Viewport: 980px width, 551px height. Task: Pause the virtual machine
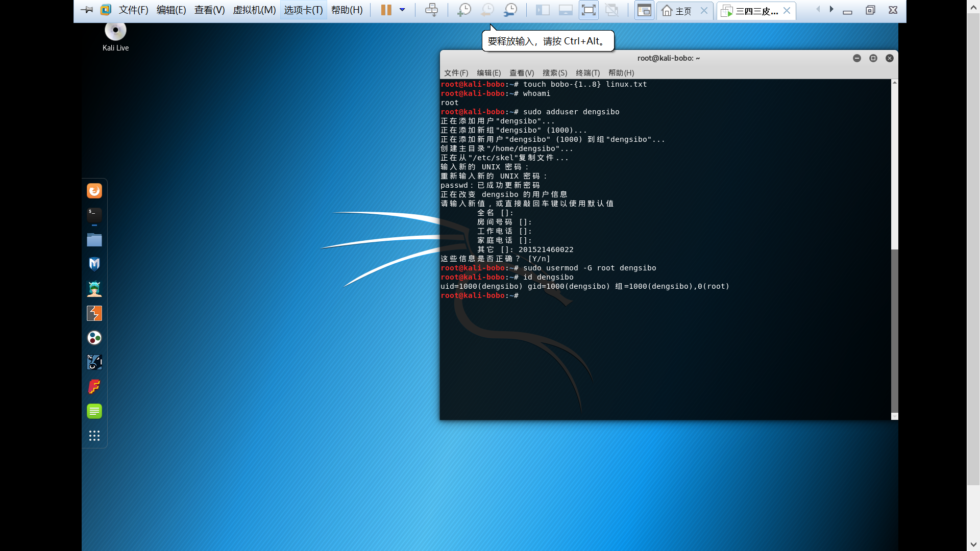tap(386, 10)
